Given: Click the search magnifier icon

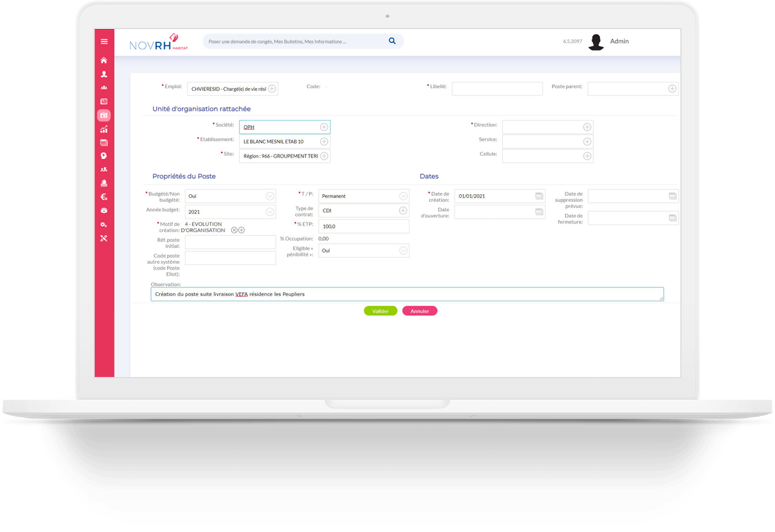Looking at the screenshot, I should 392,41.
